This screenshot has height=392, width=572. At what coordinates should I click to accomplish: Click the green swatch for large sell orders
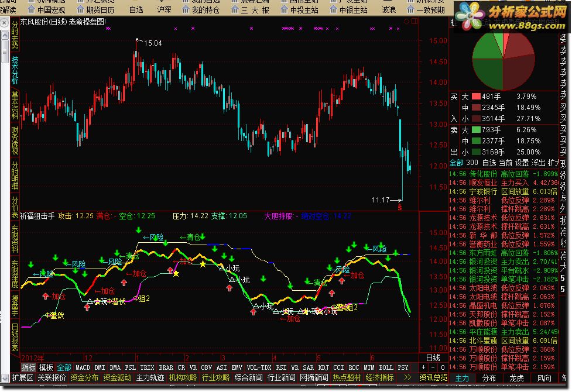(476, 129)
